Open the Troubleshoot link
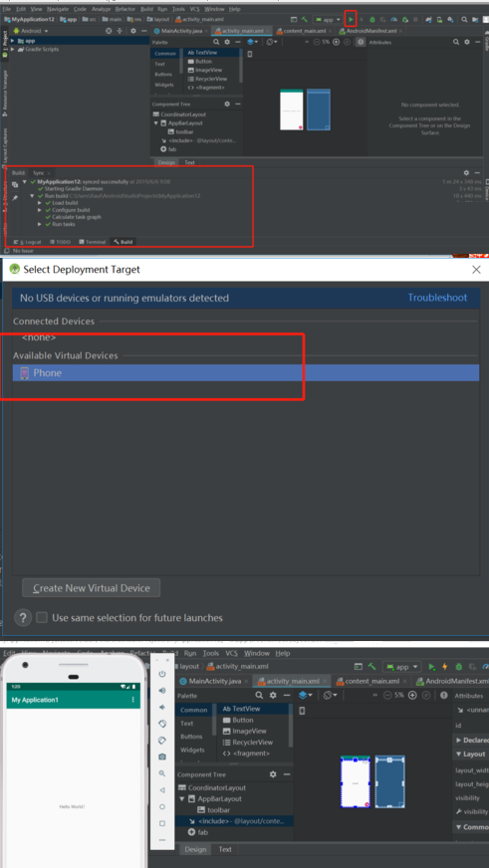Viewport: 489px width, 868px height. coord(437,298)
